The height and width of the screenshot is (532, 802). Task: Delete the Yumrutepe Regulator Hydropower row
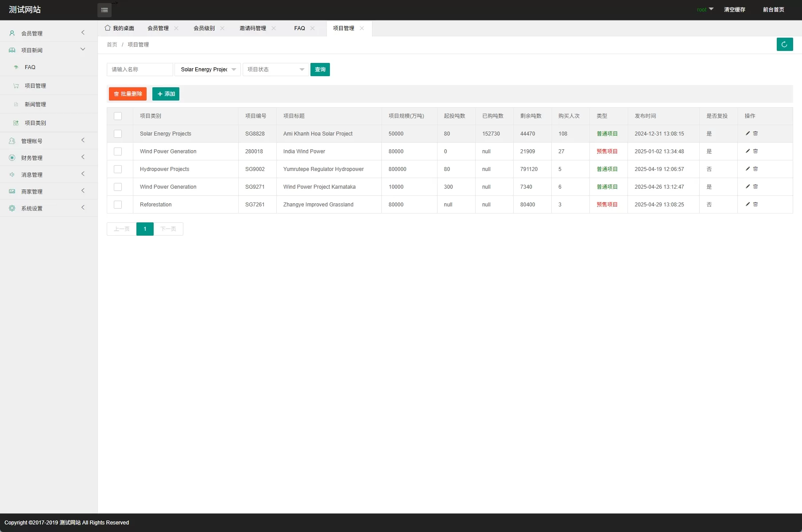pyautogui.click(x=756, y=169)
